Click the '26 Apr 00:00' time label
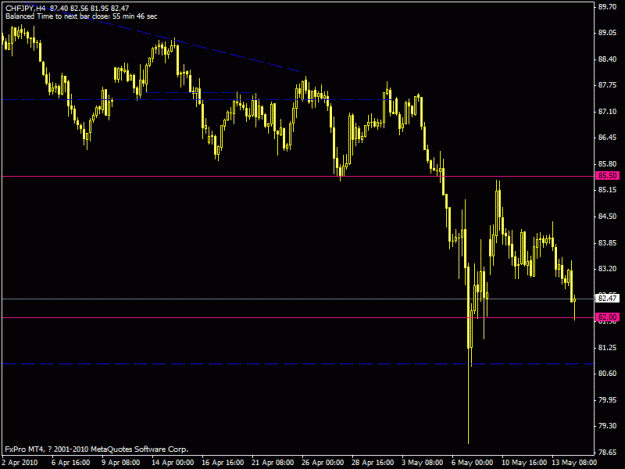 (x=322, y=463)
